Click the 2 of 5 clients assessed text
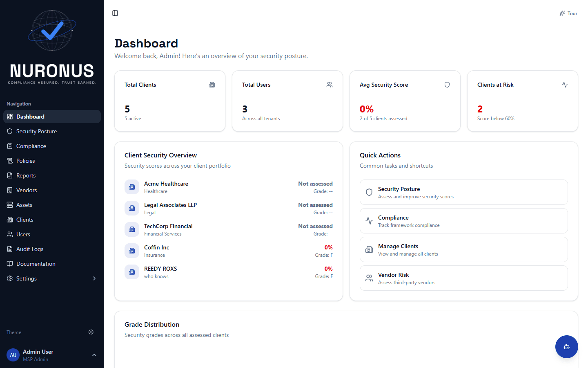The image size is (588, 368). pos(383,119)
